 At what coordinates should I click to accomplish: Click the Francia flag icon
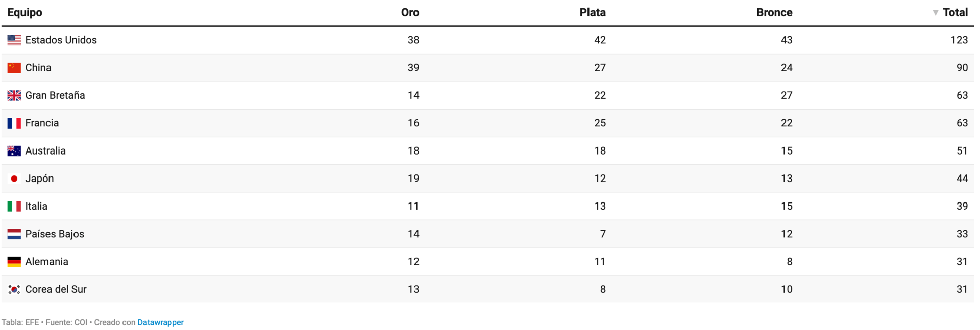[14, 123]
